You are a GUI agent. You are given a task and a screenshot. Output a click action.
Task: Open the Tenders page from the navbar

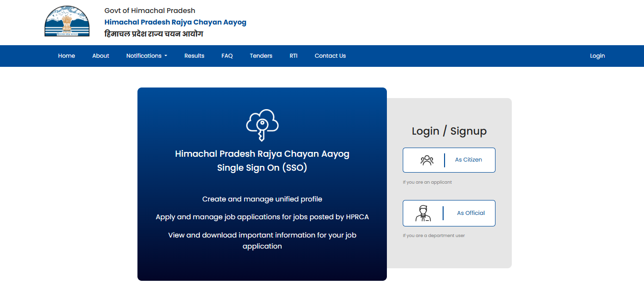click(x=261, y=56)
